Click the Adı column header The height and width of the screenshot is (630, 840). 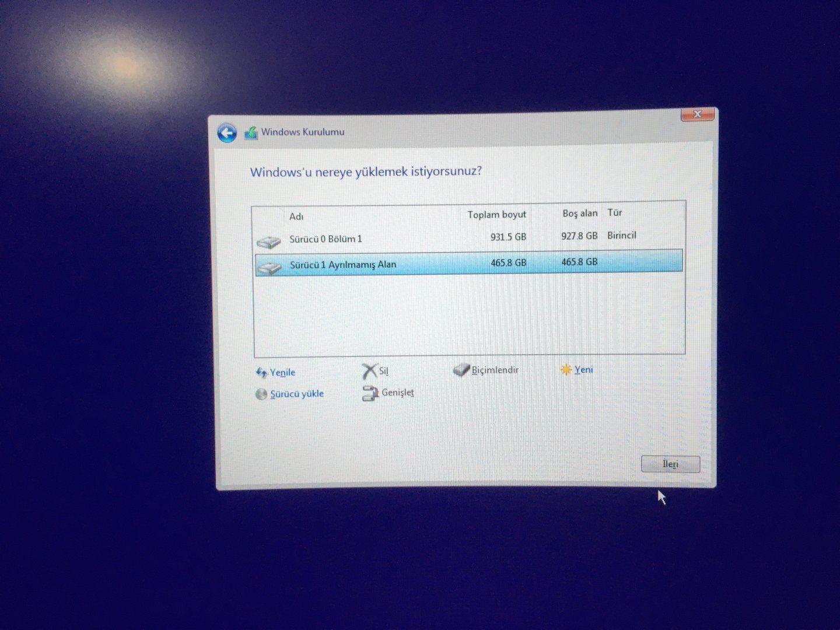pos(296,217)
